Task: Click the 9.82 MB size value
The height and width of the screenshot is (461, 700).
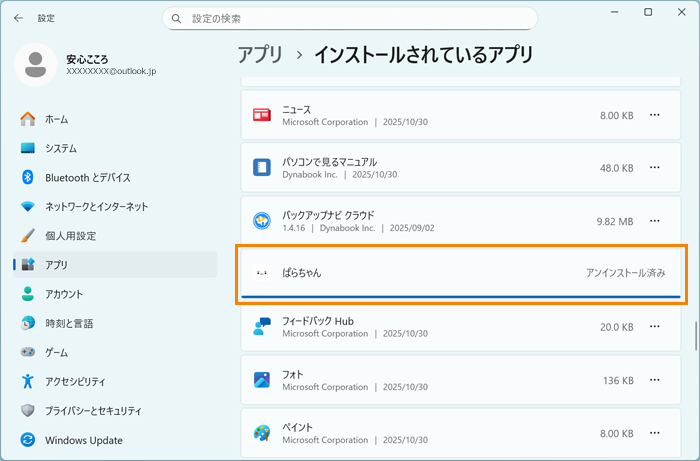Action: (615, 221)
